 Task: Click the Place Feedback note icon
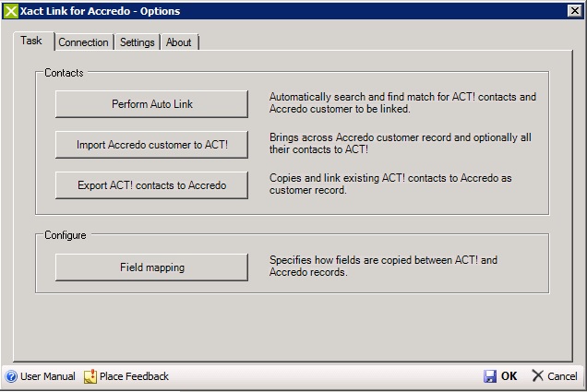pyautogui.click(x=90, y=376)
